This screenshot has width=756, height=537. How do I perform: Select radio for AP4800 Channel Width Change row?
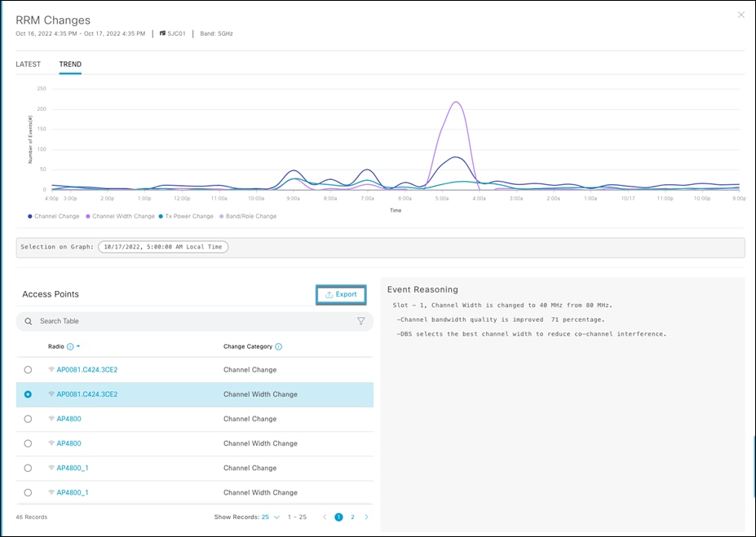tap(28, 443)
